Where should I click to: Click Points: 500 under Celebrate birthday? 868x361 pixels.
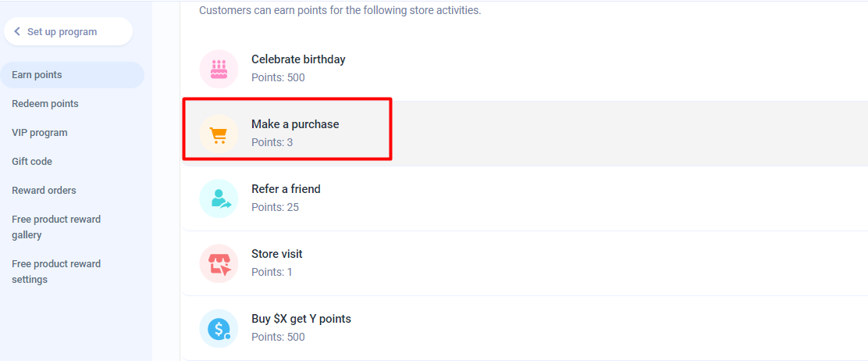[278, 77]
